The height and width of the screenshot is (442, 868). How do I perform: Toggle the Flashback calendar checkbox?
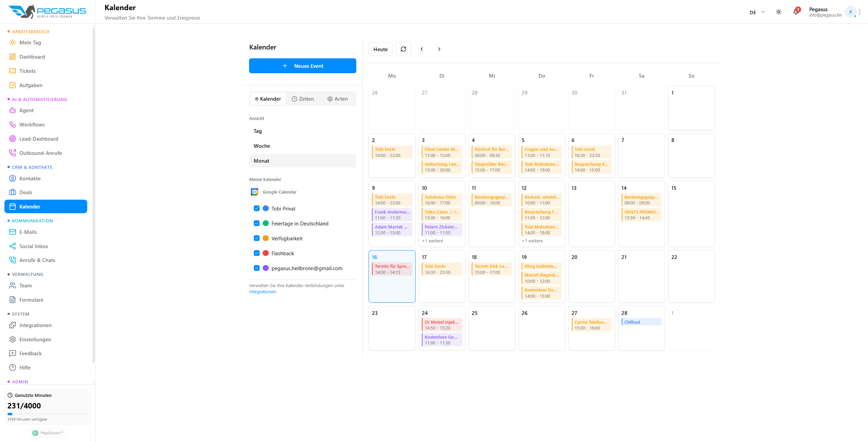[257, 253]
